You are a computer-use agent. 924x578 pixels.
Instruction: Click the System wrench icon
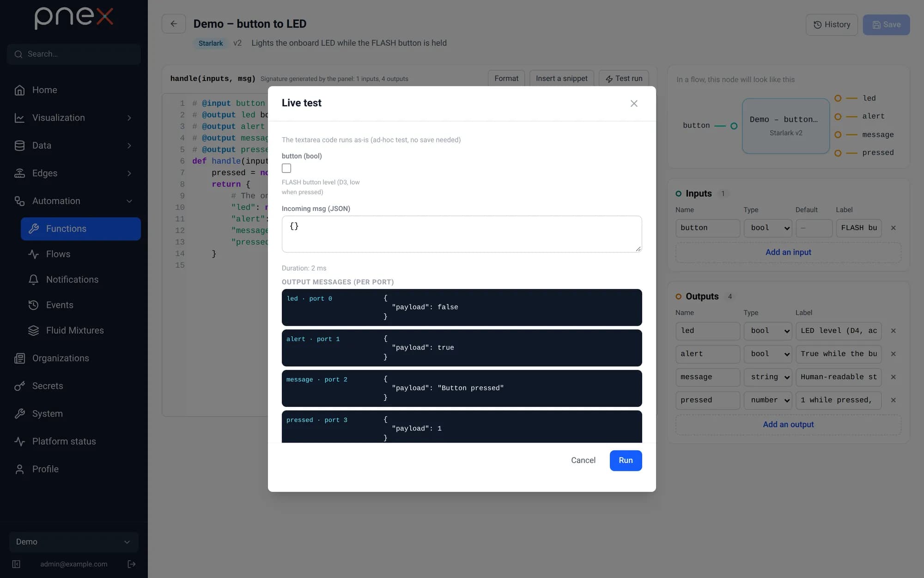(19, 414)
